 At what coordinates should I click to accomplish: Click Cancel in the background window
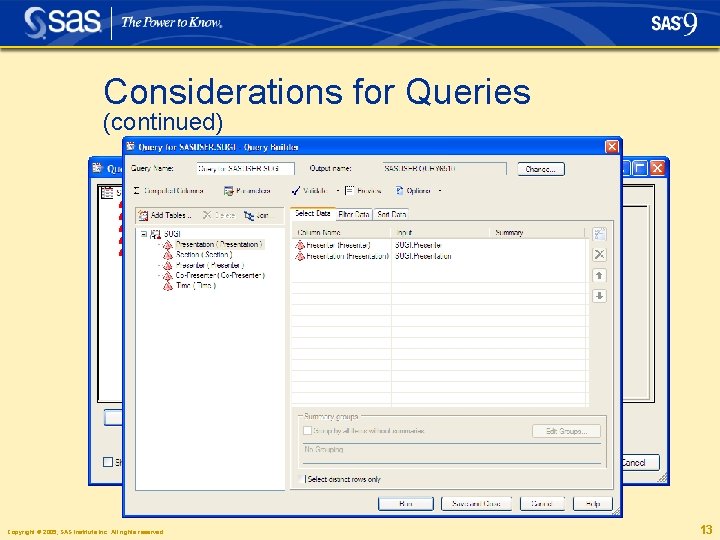point(640,462)
